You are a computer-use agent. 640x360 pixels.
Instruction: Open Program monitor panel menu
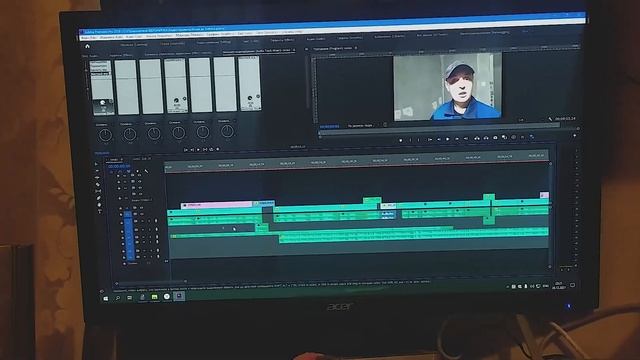[x=356, y=49]
